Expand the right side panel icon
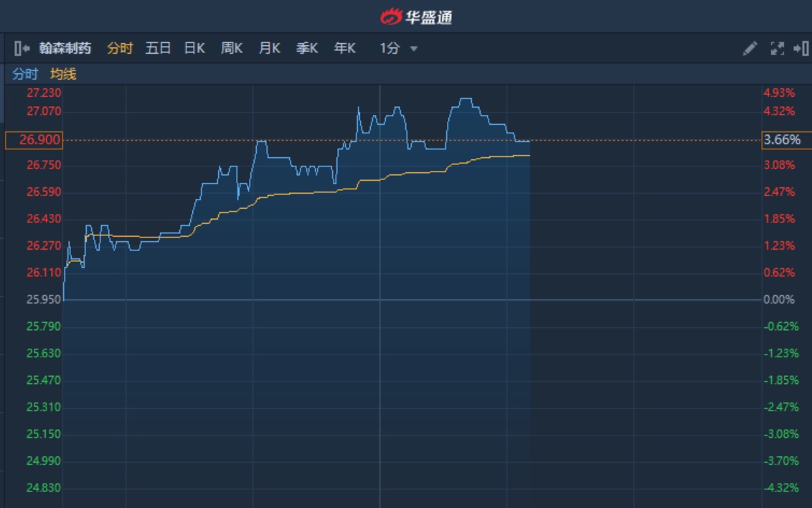The image size is (812, 508). pos(801,48)
